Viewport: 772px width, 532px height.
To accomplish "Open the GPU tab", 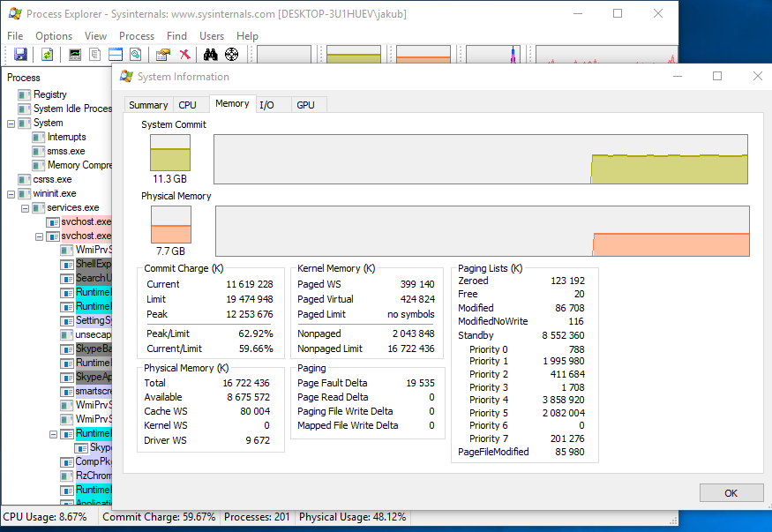I will click(x=305, y=105).
